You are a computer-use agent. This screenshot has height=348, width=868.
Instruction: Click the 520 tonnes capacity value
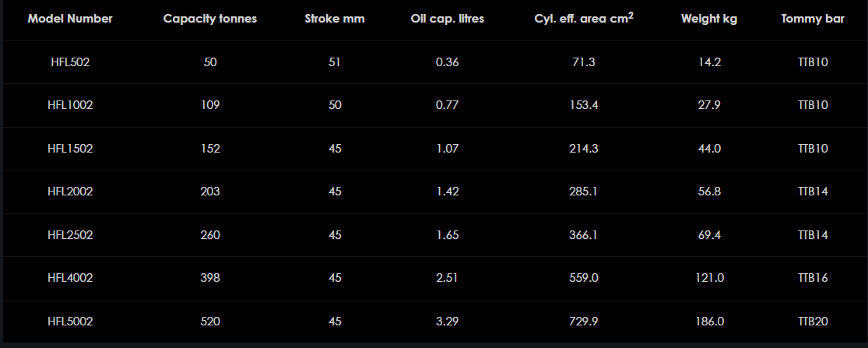[210, 321]
